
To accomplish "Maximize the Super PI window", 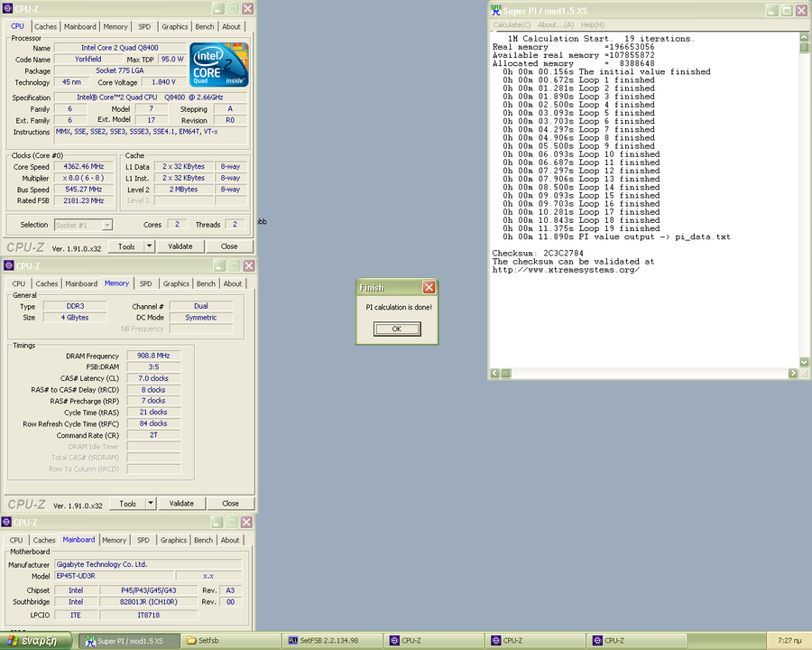I will coord(787,10).
